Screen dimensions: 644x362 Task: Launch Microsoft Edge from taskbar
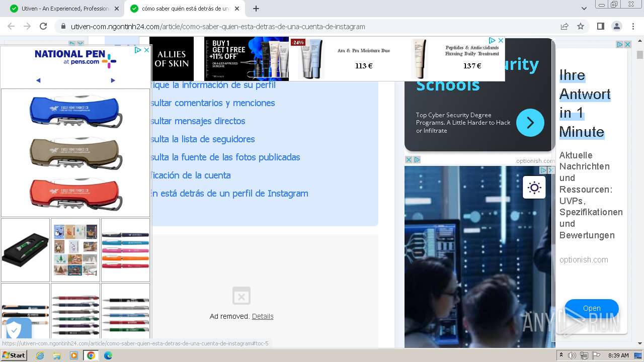108,355
